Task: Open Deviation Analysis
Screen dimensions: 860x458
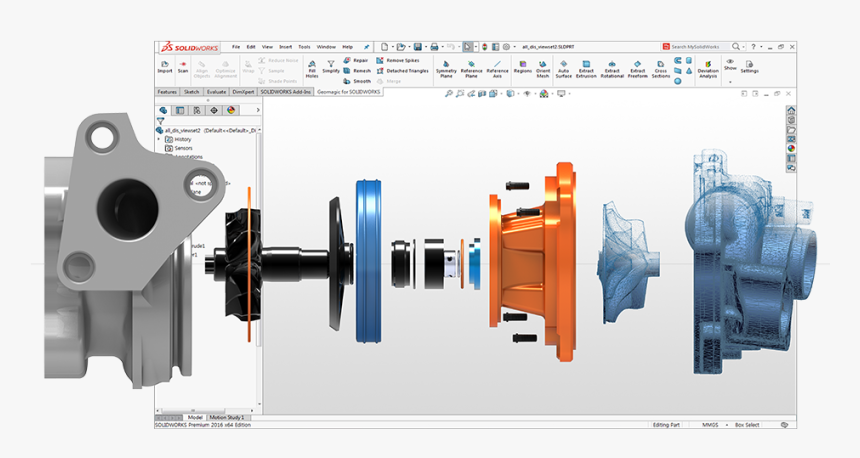Action: (x=708, y=70)
